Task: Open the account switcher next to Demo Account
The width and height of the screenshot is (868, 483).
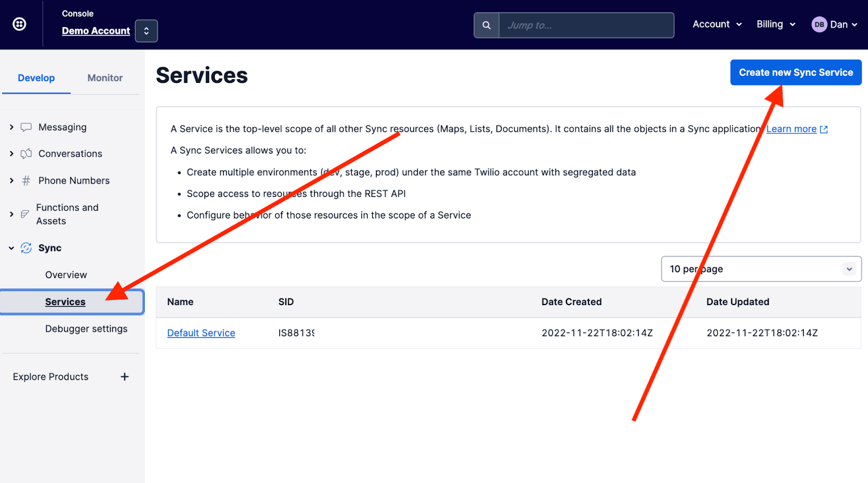Action: pos(146,31)
